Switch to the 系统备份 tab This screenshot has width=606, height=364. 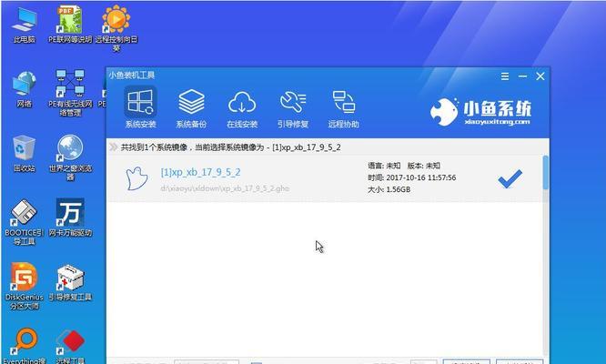pyautogui.click(x=191, y=107)
